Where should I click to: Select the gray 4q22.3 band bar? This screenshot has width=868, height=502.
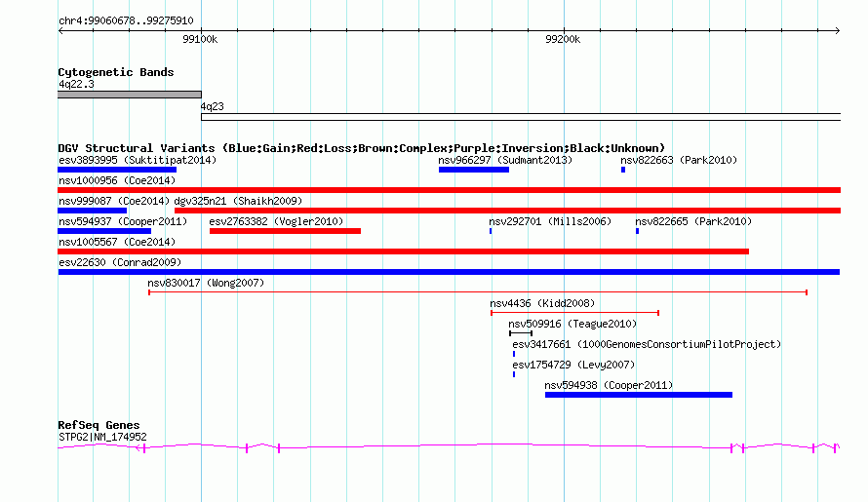(130, 95)
